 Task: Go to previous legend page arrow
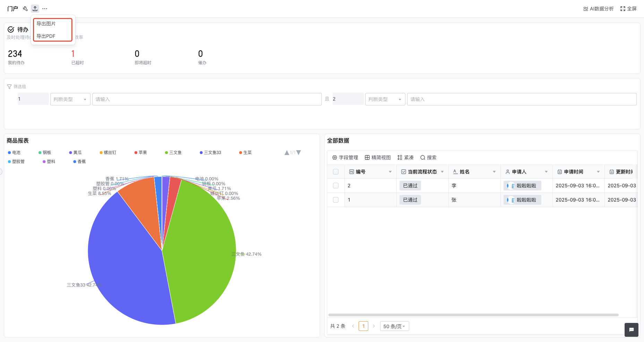click(287, 153)
